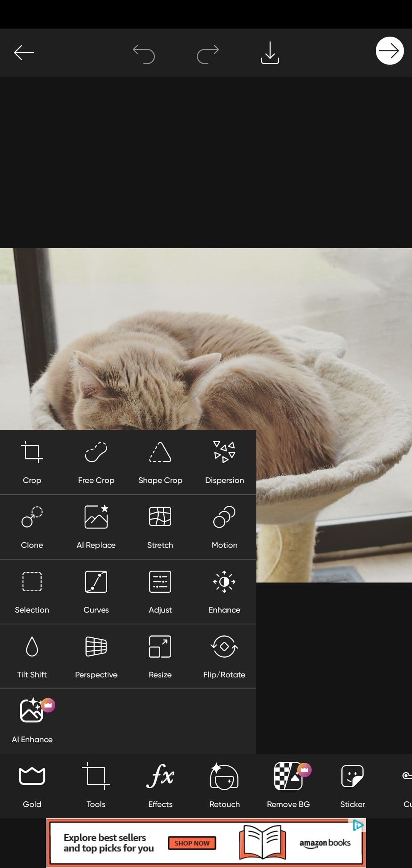This screenshot has width=412, height=868.
Task: Open the Retouch menu
Action: (x=224, y=786)
